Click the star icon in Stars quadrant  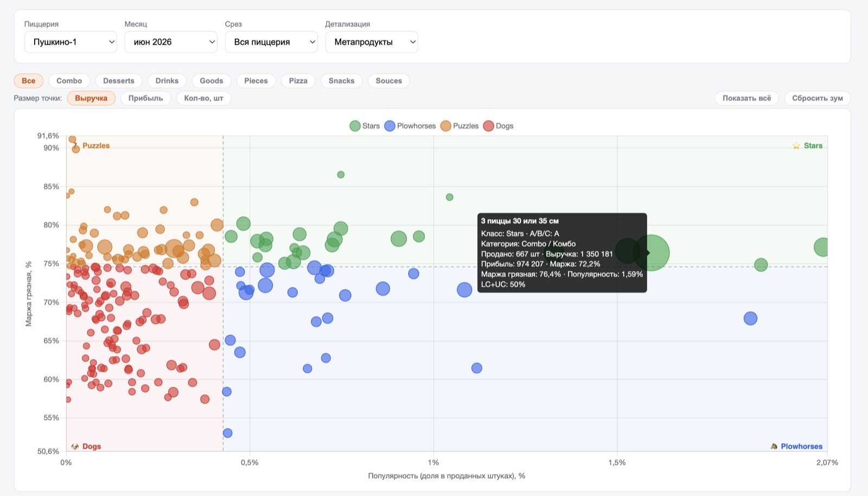[796, 145]
